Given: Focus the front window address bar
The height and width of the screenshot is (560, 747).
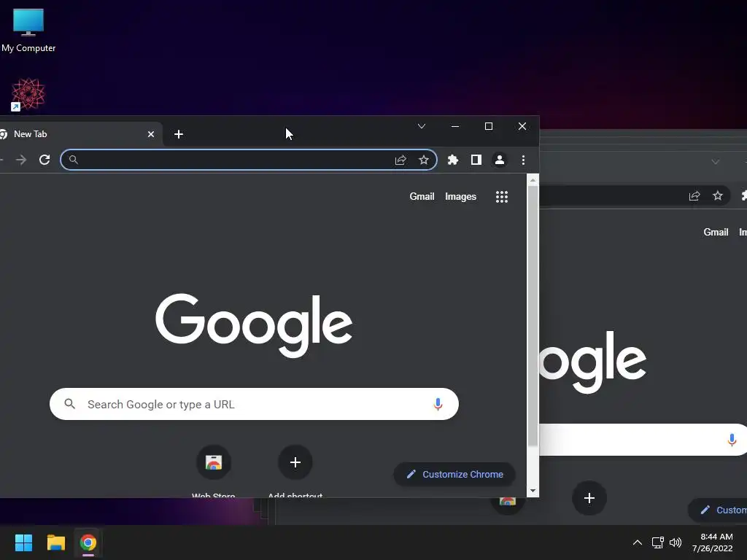Looking at the screenshot, I should point(249,160).
